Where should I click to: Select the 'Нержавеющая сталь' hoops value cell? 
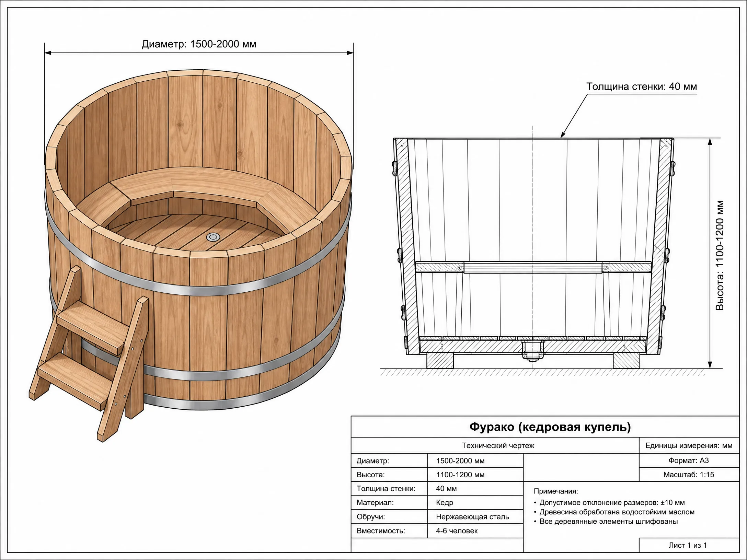475,517
